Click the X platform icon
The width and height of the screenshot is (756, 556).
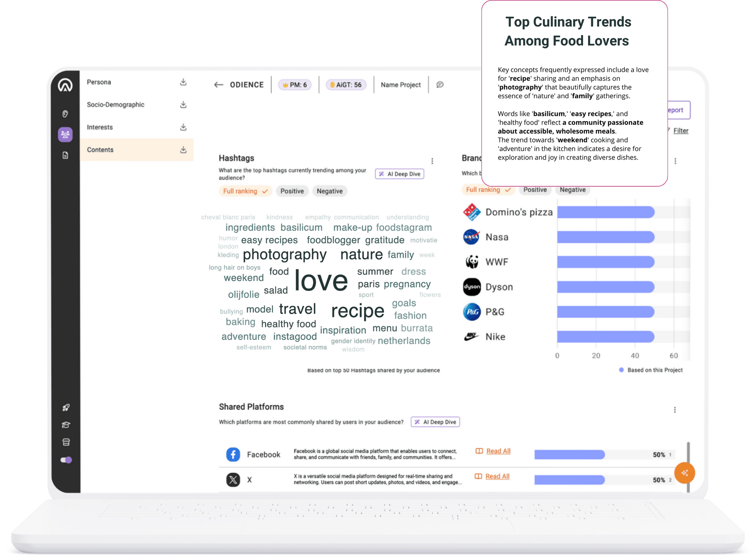[x=233, y=480]
